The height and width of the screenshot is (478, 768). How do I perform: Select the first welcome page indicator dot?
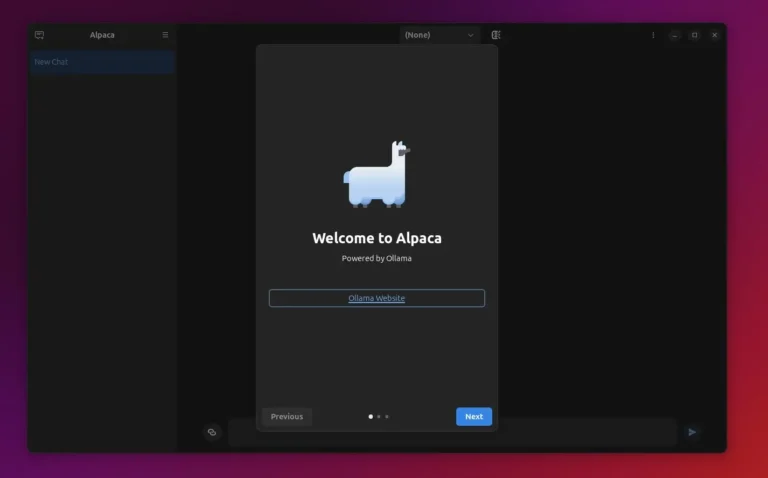pyautogui.click(x=370, y=416)
